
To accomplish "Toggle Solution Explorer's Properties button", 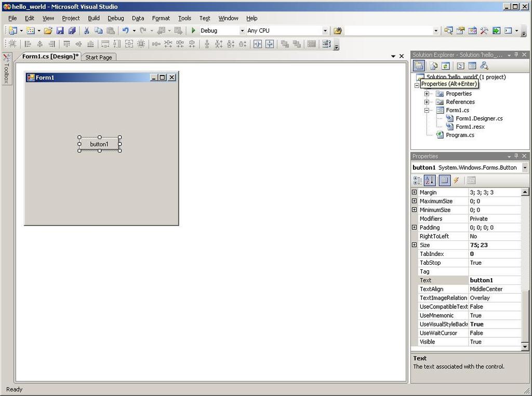I will 419,66.
